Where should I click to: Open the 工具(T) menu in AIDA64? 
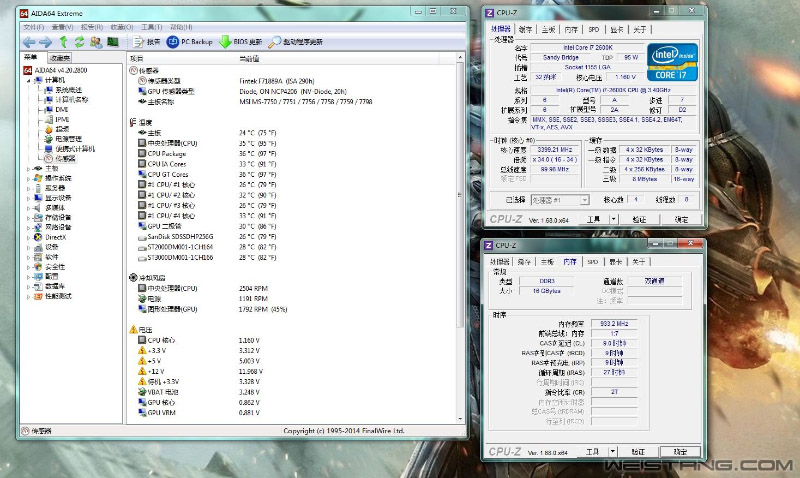[152, 27]
